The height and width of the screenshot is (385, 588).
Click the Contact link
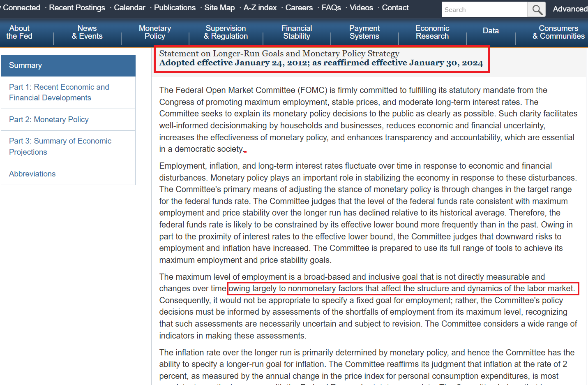tap(395, 8)
